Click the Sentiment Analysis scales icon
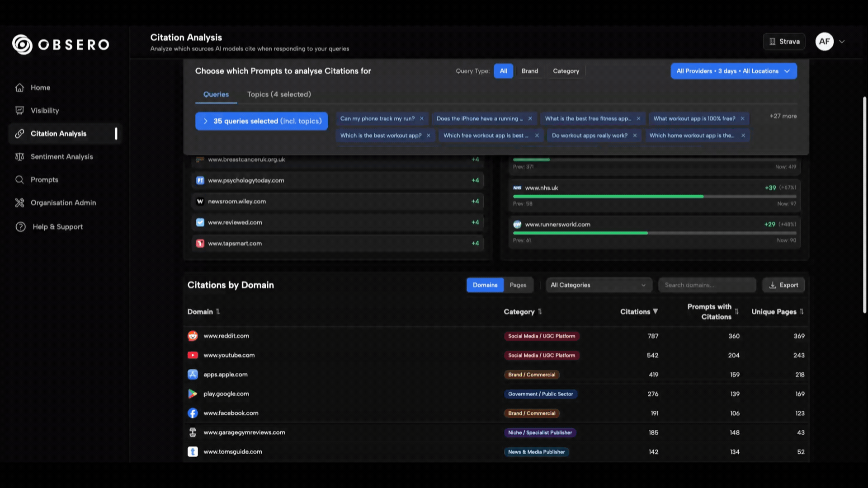 click(x=19, y=157)
